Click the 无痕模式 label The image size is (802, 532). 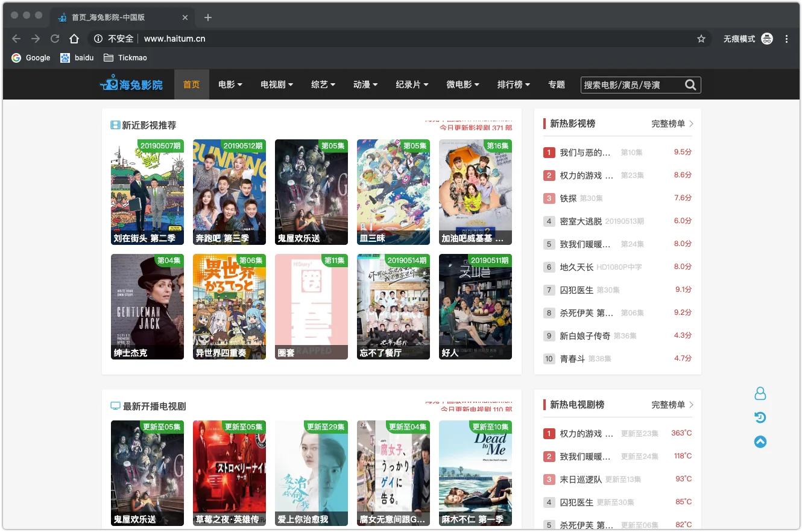point(739,39)
